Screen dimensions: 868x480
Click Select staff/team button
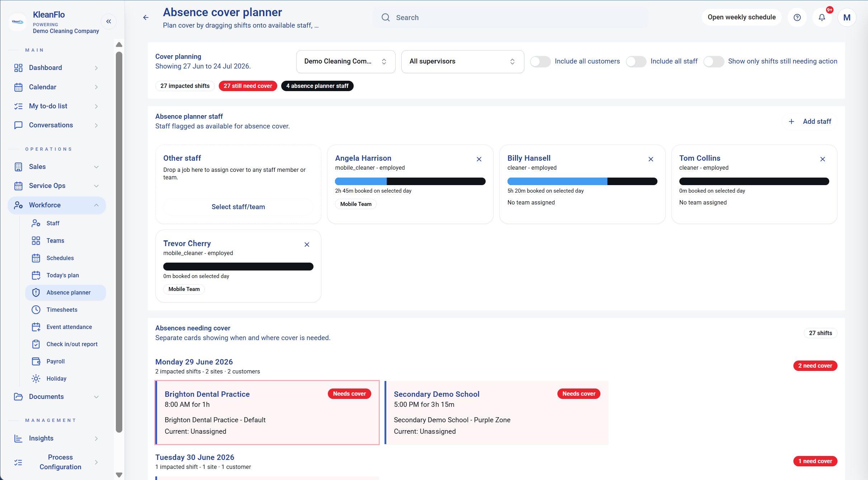point(238,207)
